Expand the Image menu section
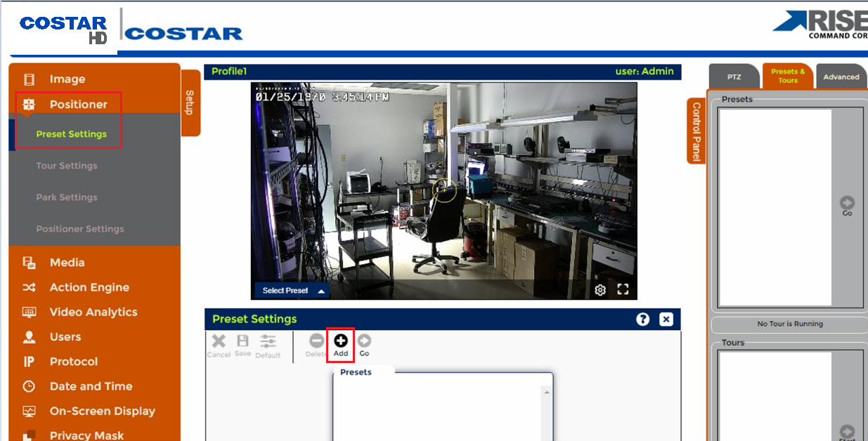The image size is (868, 441). 94,79
